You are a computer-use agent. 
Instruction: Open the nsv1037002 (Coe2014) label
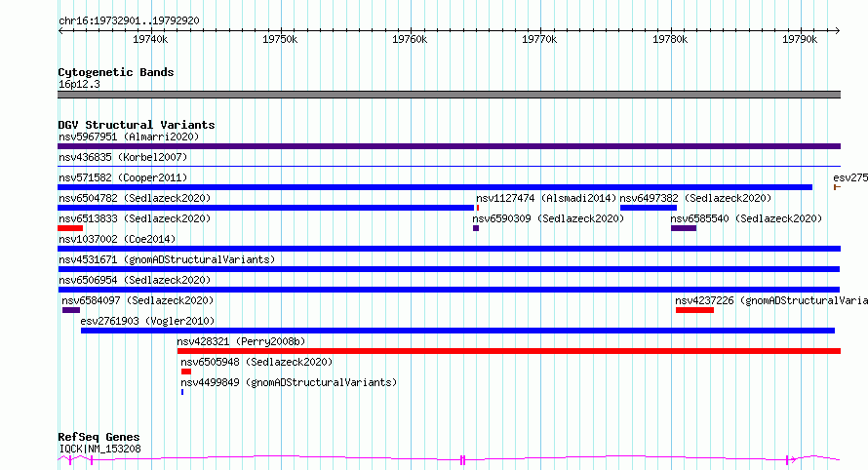point(117,239)
